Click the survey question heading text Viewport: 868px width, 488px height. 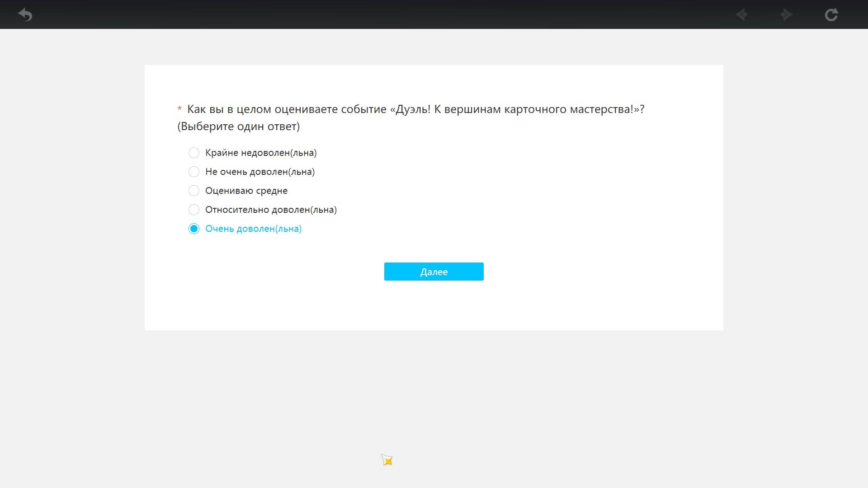(415, 109)
